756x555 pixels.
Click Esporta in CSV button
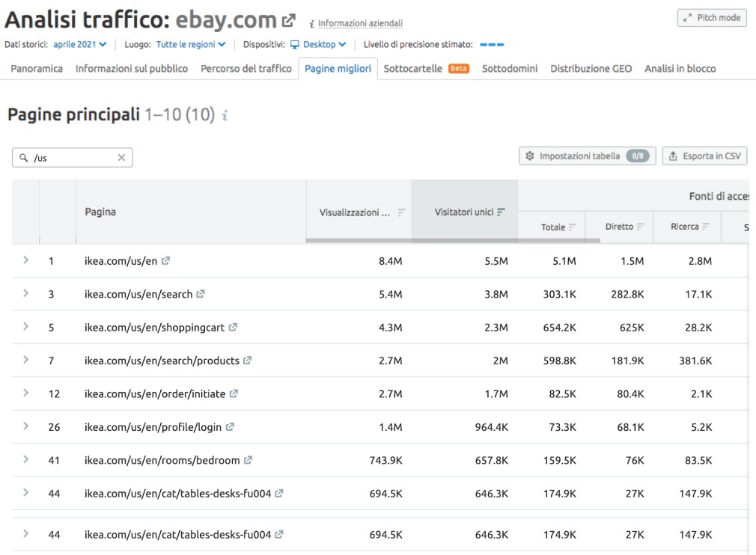705,156
